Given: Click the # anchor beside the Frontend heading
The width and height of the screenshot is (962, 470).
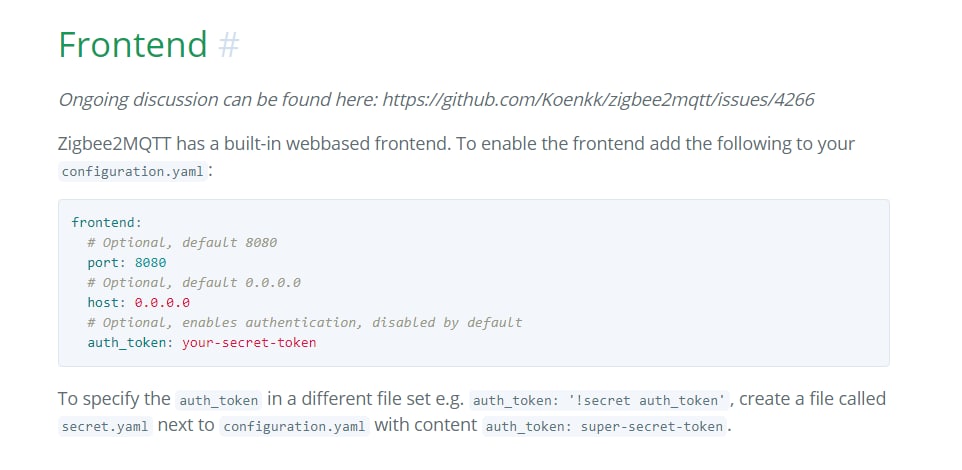Looking at the screenshot, I should pos(229,45).
